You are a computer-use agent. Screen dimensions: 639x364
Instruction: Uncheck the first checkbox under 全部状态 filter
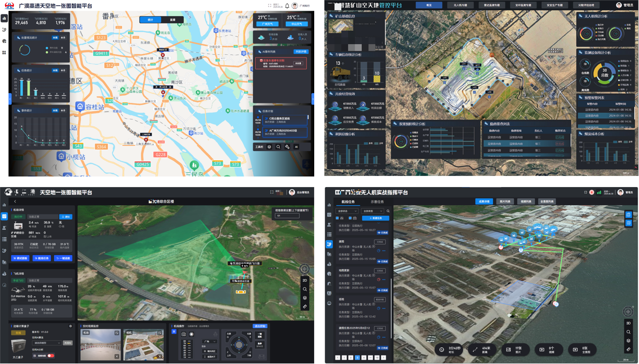point(337,218)
